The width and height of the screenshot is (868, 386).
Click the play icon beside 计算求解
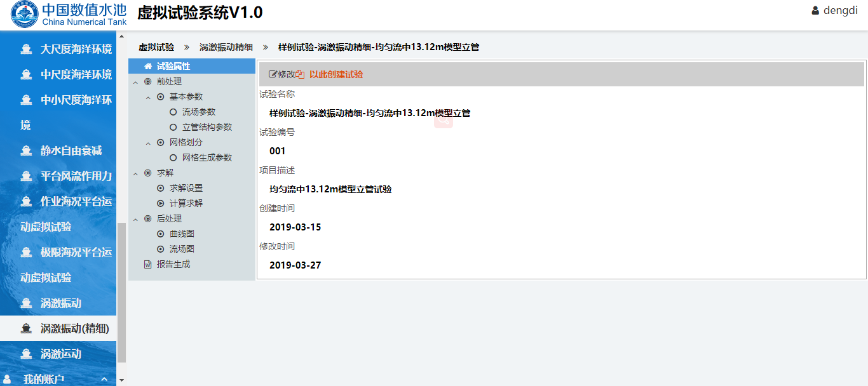(x=161, y=203)
